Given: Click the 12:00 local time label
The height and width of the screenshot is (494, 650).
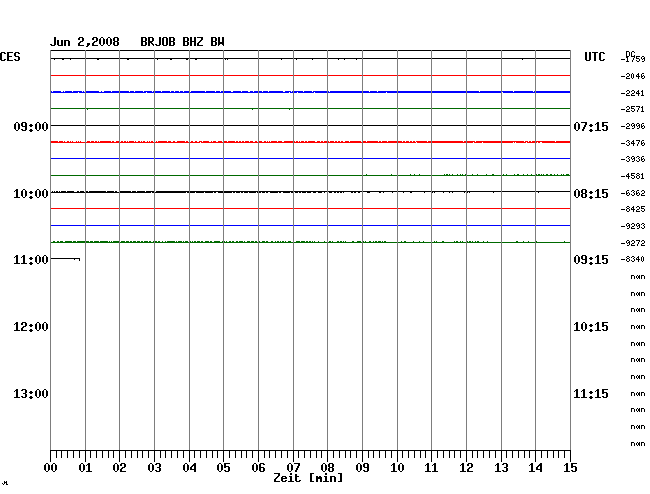Looking at the screenshot, I should [x=31, y=327].
